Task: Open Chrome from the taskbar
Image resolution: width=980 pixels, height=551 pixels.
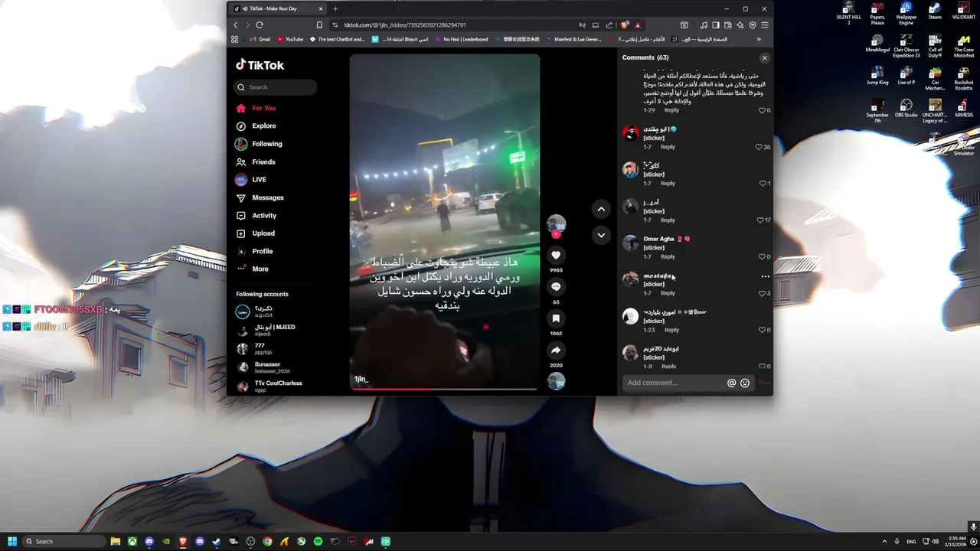Action: click(x=267, y=541)
